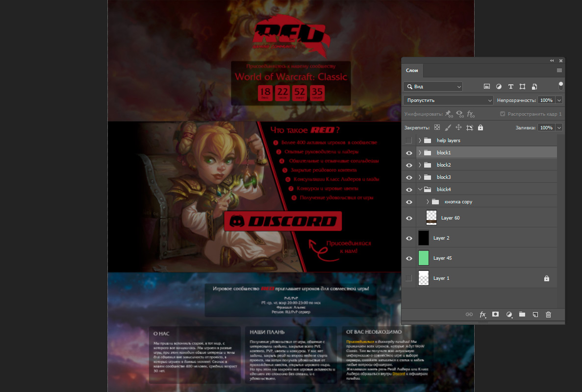The width and height of the screenshot is (582, 392).
Task: Hide the block3 group
Action: pos(409,177)
